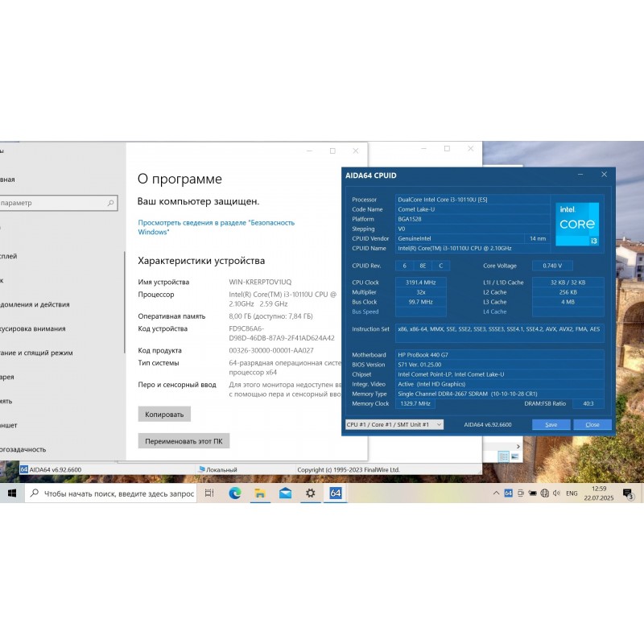
Task: Click the Bus Clock value '99.7 MHz'
Action: pyautogui.click(x=420, y=303)
